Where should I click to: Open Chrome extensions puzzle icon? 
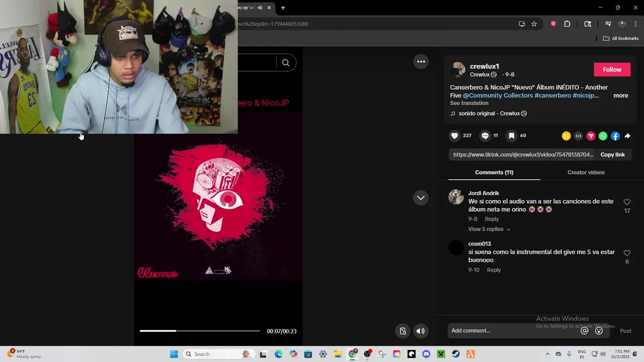pos(567,24)
